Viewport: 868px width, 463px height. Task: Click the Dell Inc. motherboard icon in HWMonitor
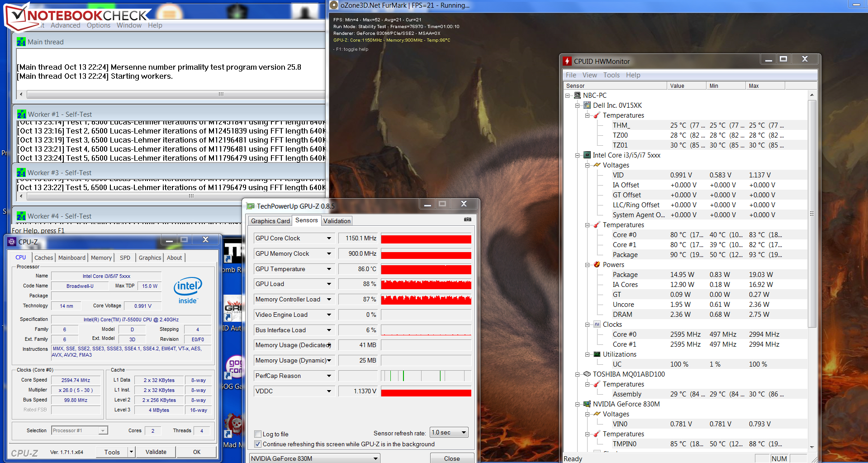click(587, 105)
